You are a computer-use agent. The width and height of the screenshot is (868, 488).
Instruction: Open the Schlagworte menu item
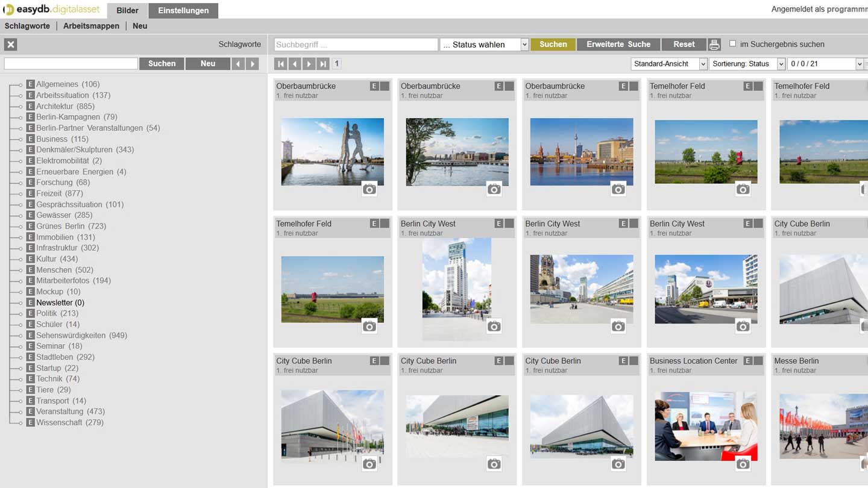27,26
